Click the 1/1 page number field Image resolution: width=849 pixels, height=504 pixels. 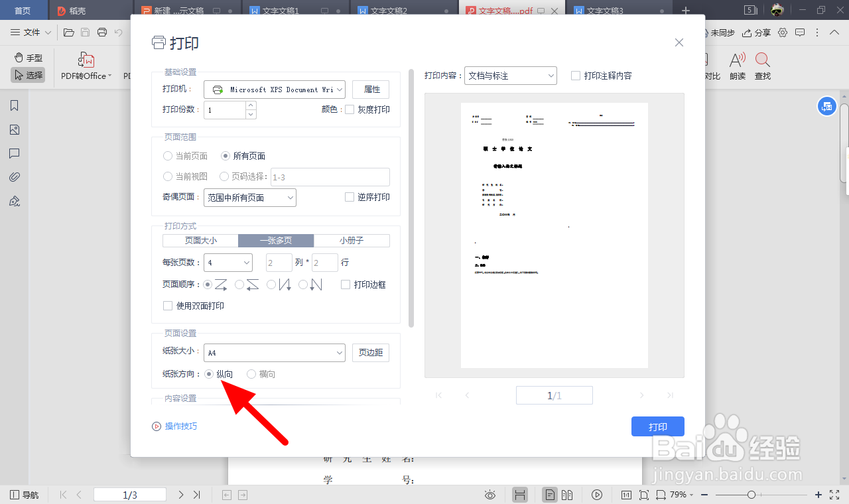point(555,395)
